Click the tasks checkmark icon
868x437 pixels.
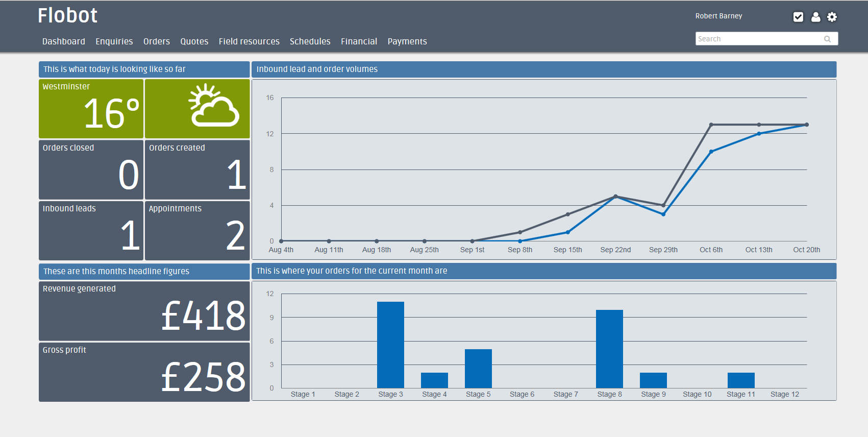click(x=798, y=17)
